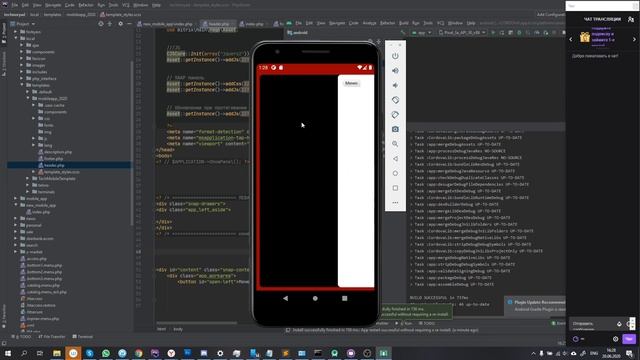Open app run configuration dropdown
This screenshot has height=360, width=640.
tap(422, 33)
